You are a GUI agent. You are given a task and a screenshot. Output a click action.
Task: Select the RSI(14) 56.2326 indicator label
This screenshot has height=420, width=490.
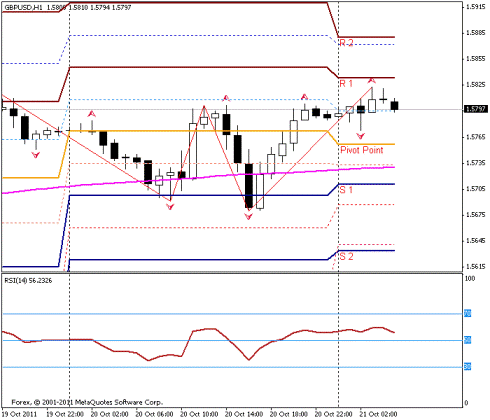point(28,281)
